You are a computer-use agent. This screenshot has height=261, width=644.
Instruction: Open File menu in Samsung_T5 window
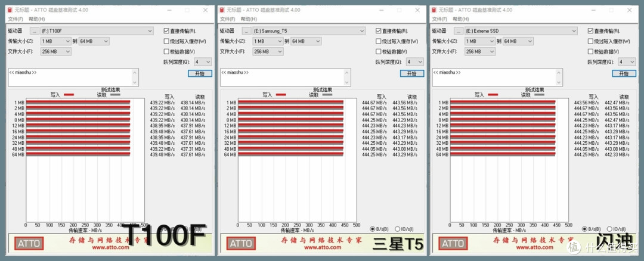(228, 19)
